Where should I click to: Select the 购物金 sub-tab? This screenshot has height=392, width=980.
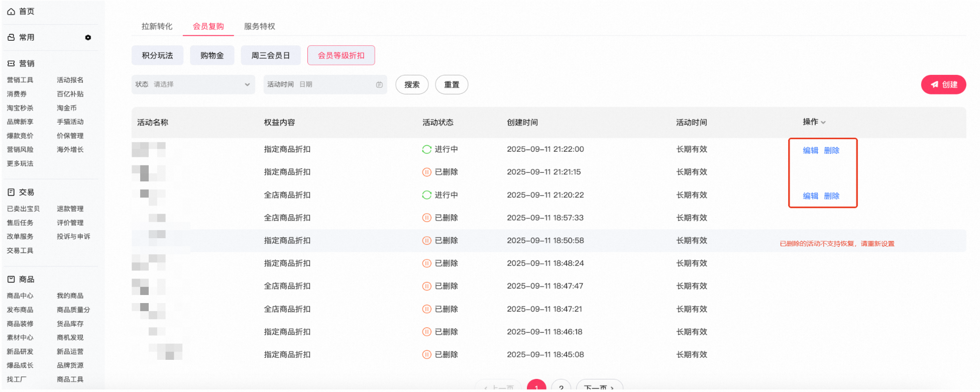tap(212, 55)
